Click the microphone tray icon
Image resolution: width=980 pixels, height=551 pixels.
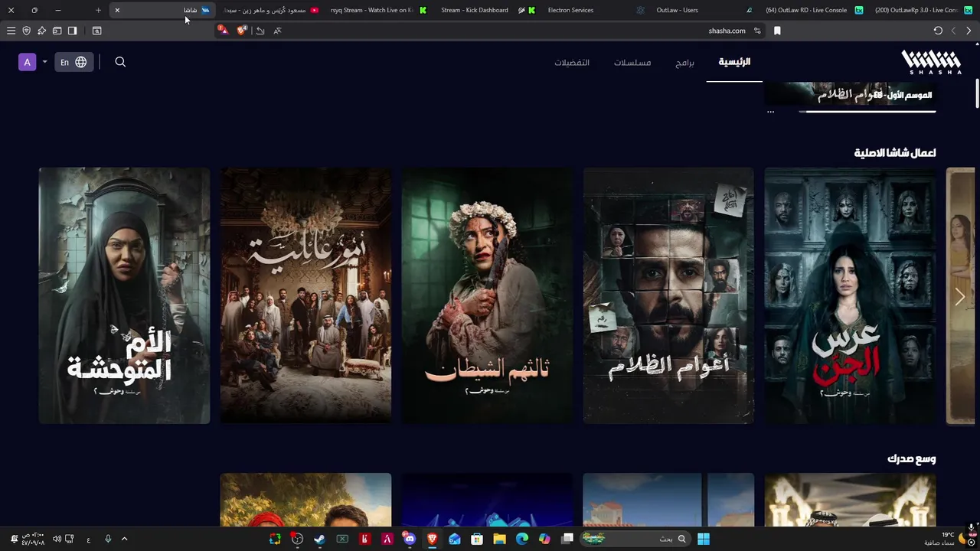108,539
